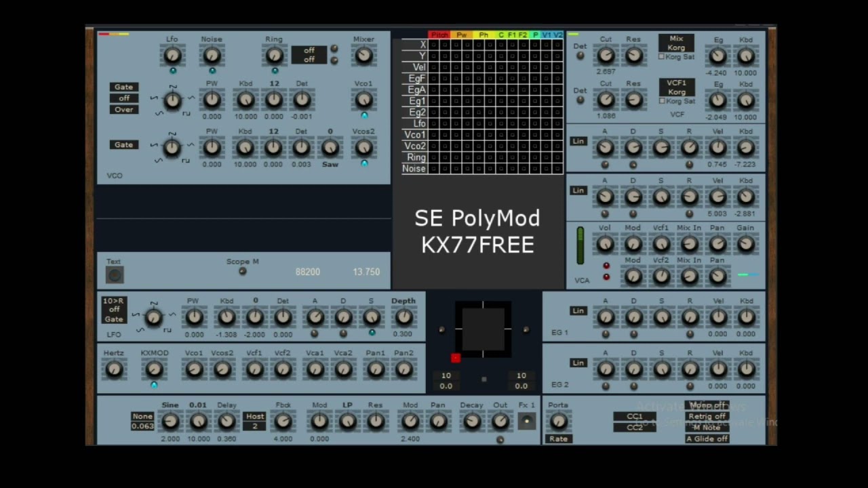
Task: Enable Korg Sat checkbox under VCF1 Korg
Action: 662,101
